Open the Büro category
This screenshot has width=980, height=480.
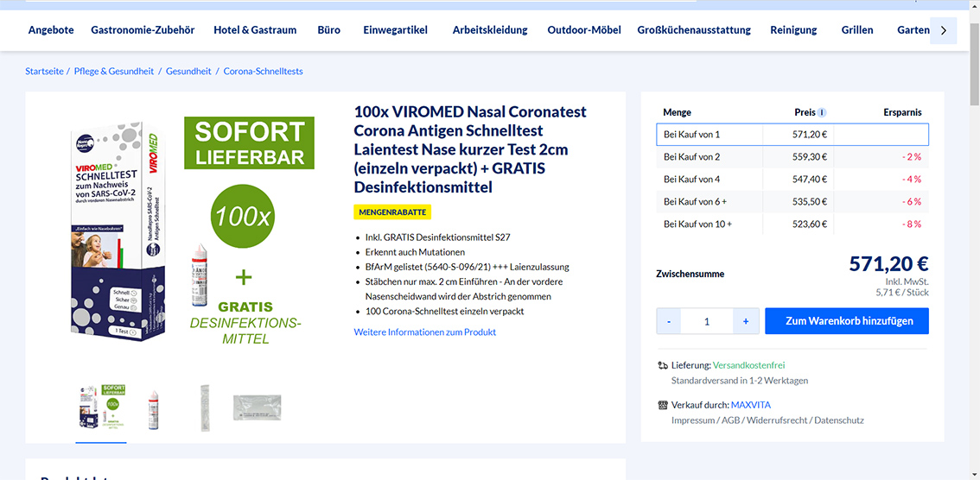click(x=328, y=30)
